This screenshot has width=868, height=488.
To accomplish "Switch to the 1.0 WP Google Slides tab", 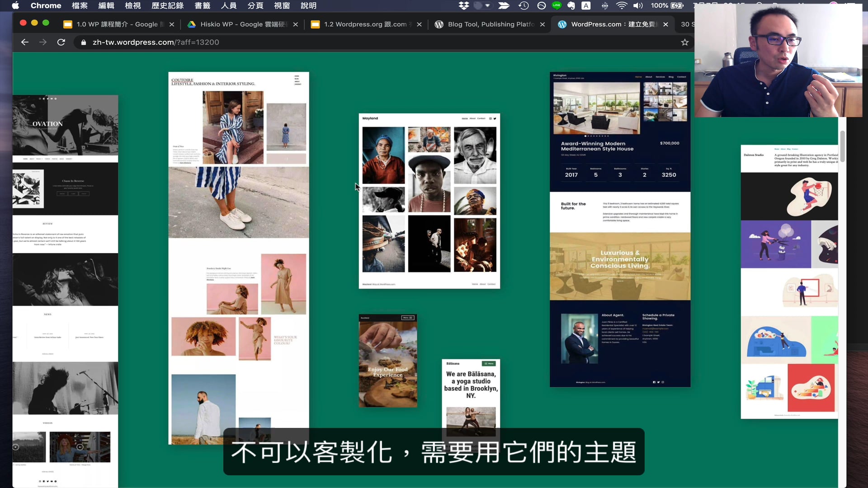I will (x=117, y=24).
